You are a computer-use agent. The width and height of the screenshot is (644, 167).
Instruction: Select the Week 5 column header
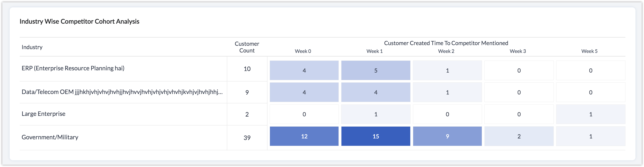pos(589,51)
